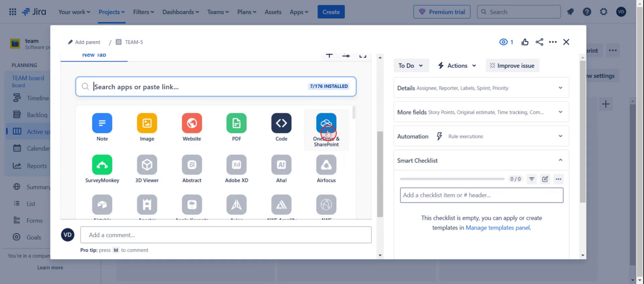This screenshot has height=284, width=644.
Task: Select the Note app icon
Action: click(102, 123)
